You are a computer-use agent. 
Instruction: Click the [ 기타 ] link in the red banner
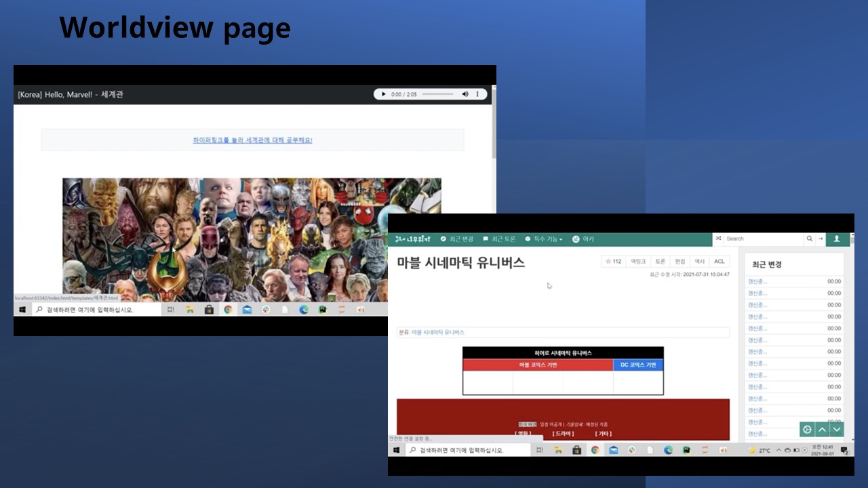(x=604, y=434)
